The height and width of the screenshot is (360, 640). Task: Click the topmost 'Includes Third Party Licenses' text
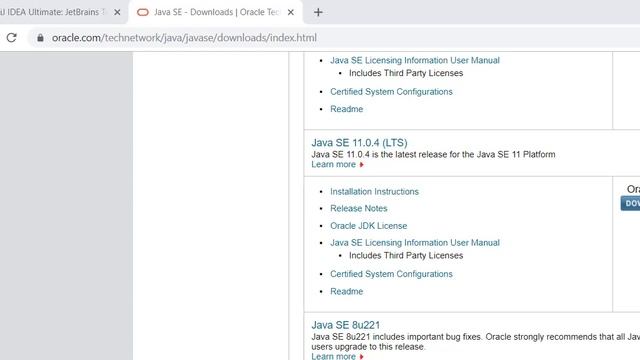[406, 73]
